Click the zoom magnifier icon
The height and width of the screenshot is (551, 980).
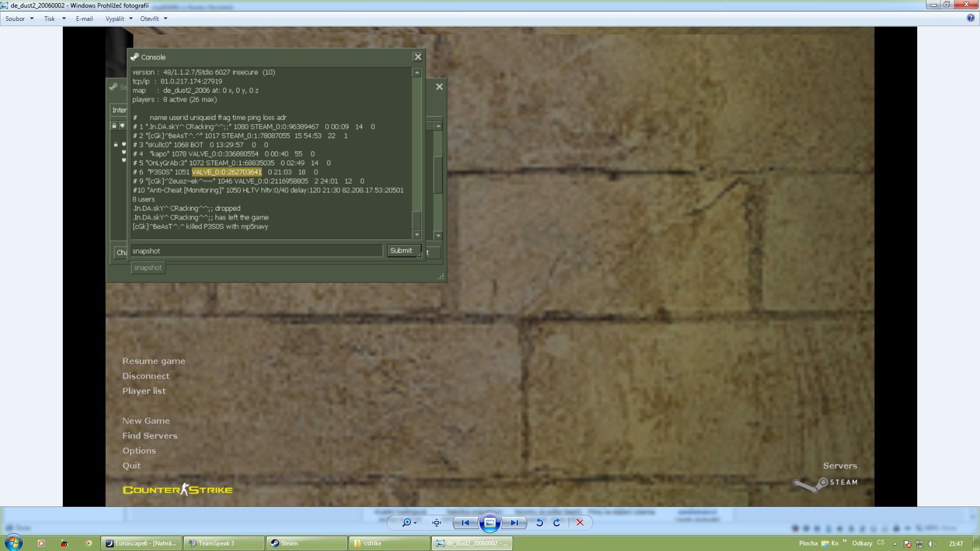tap(406, 522)
